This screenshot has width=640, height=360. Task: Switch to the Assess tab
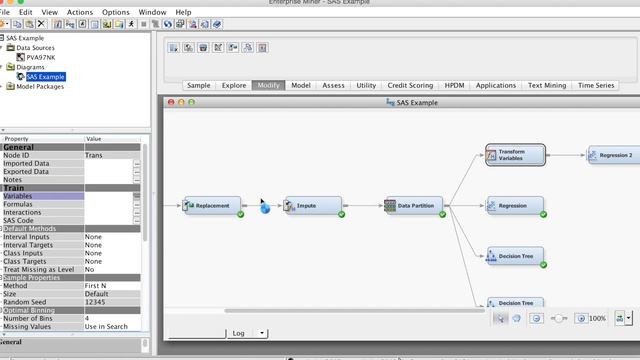click(x=333, y=85)
